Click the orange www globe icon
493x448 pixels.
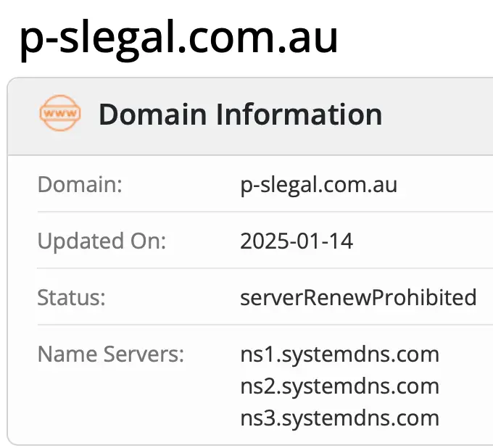59,115
